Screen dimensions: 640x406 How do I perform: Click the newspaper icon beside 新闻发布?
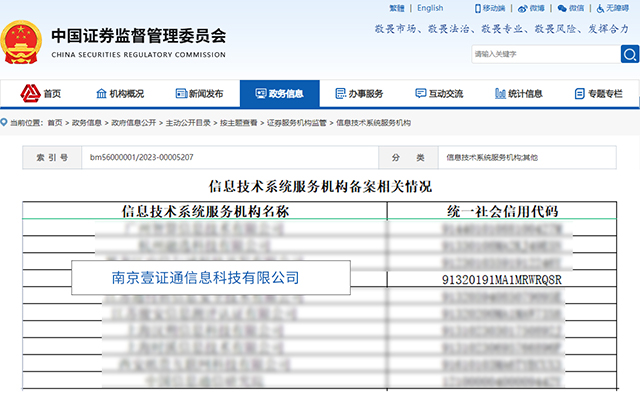[181, 93]
